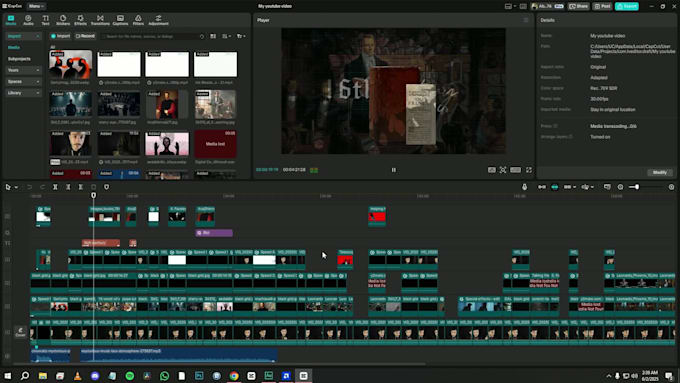Select the pink silhouette media thumbnail
The height and width of the screenshot is (383, 680).
[167, 144]
